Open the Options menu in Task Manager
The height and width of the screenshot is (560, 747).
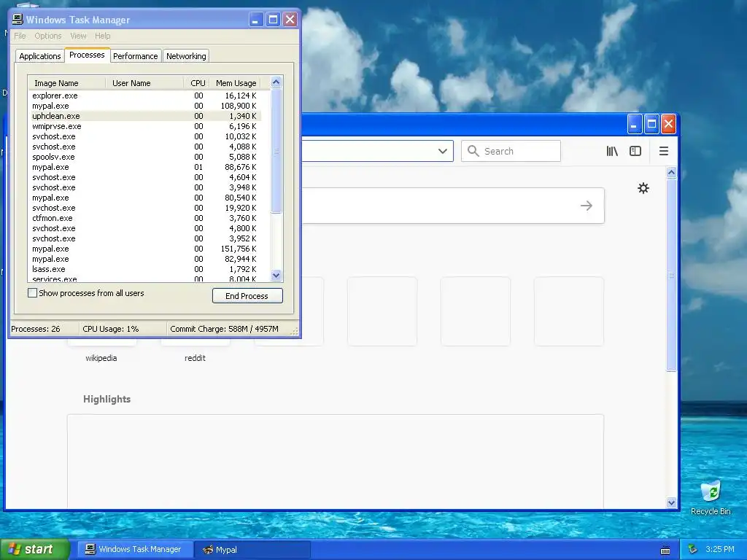47,36
